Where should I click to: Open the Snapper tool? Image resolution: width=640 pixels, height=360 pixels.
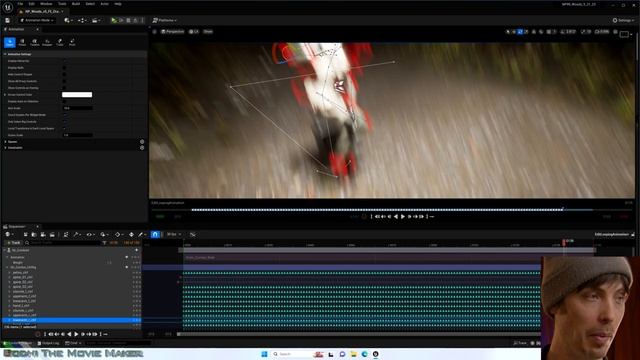[47, 42]
